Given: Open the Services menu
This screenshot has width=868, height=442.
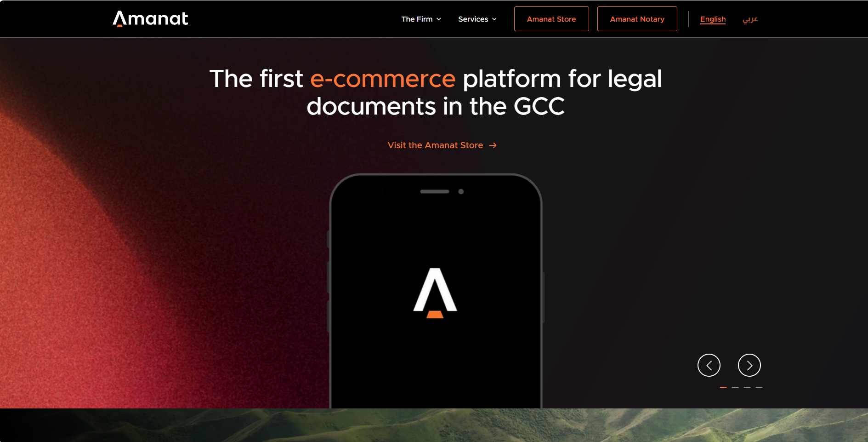Looking at the screenshot, I should click(477, 19).
